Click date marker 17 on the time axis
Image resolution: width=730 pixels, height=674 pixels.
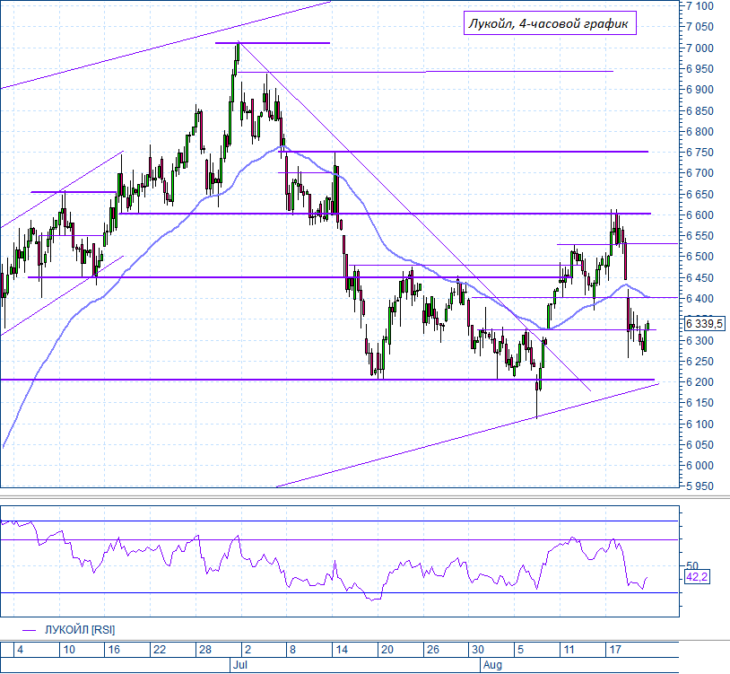pos(615,649)
